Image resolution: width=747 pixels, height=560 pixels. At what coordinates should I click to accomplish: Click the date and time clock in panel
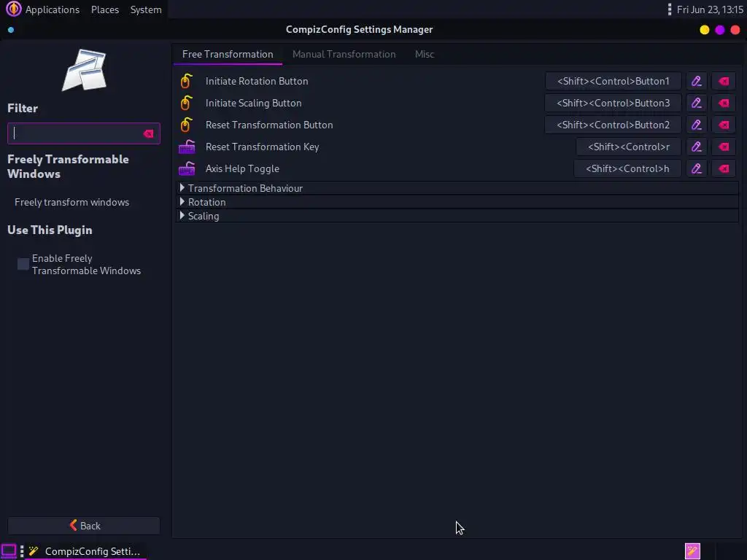710,9
